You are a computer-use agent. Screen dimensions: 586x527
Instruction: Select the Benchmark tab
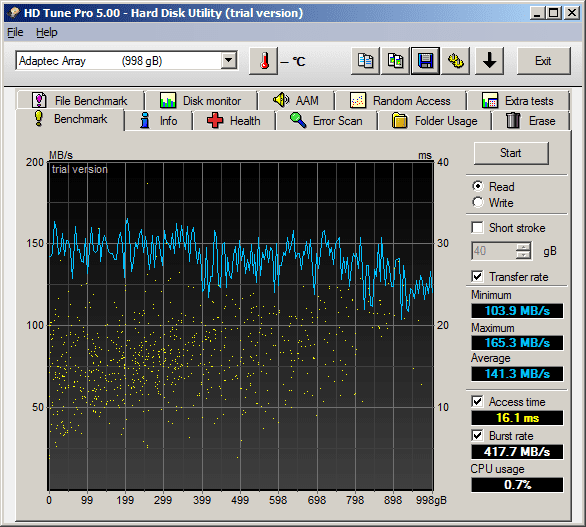(70, 119)
